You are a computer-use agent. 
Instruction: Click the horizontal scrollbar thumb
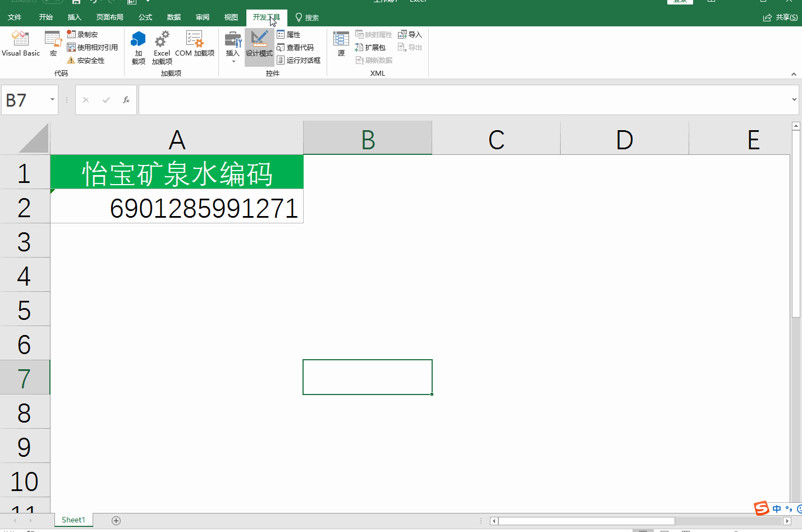pos(586,521)
